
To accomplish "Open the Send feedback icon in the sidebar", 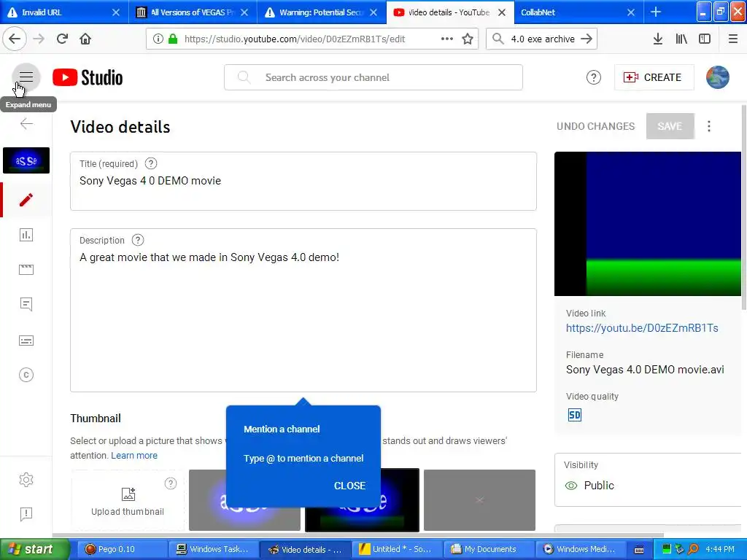I will [26, 514].
